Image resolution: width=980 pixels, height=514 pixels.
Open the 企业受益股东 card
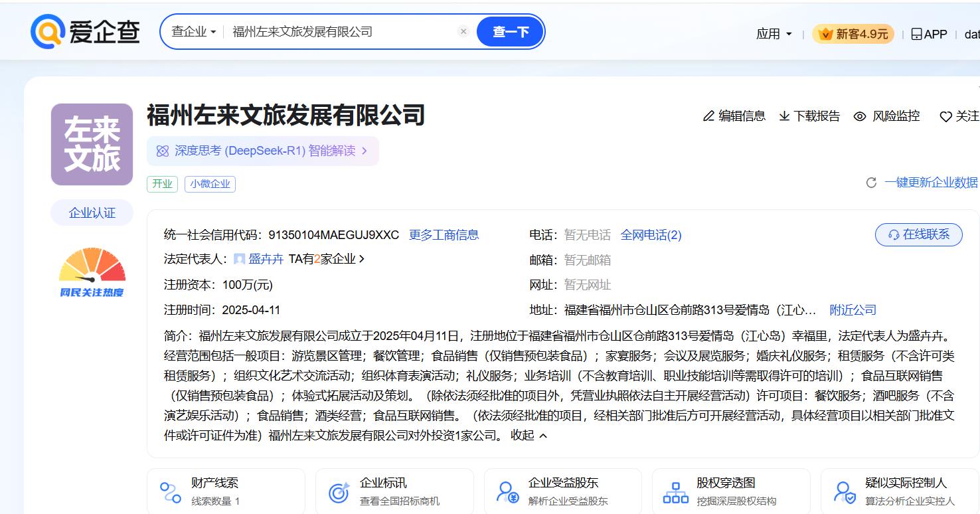tap(563, 491)
